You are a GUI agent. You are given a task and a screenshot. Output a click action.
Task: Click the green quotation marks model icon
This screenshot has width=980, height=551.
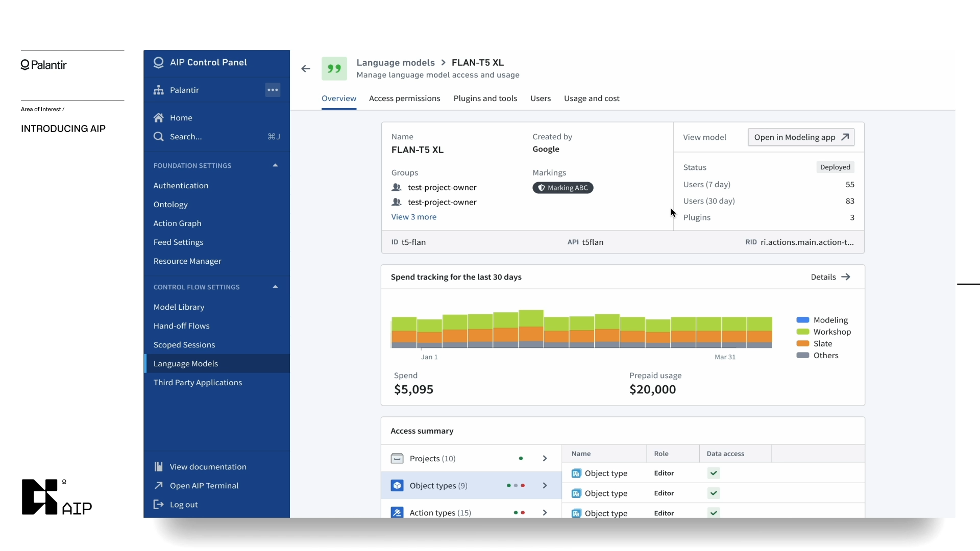coord(334,69)
